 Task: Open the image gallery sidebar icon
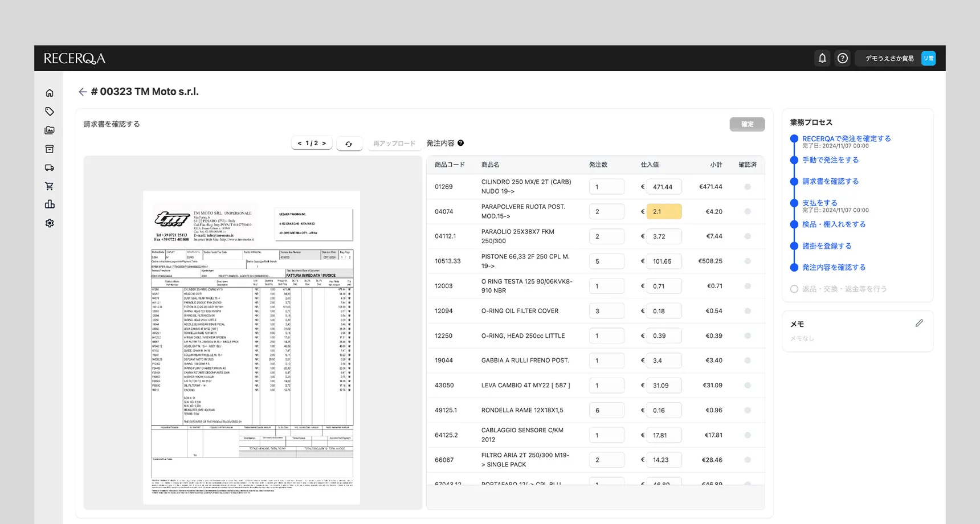pyautogui.click(x=50, y=130)
